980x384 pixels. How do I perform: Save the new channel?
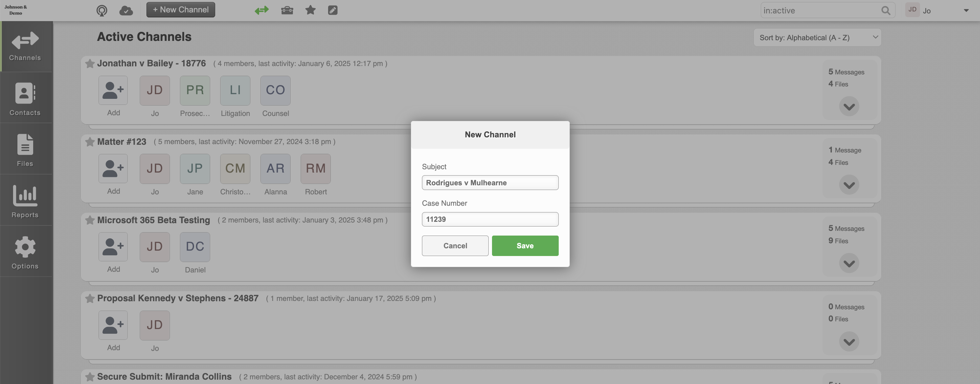point(525,246)
